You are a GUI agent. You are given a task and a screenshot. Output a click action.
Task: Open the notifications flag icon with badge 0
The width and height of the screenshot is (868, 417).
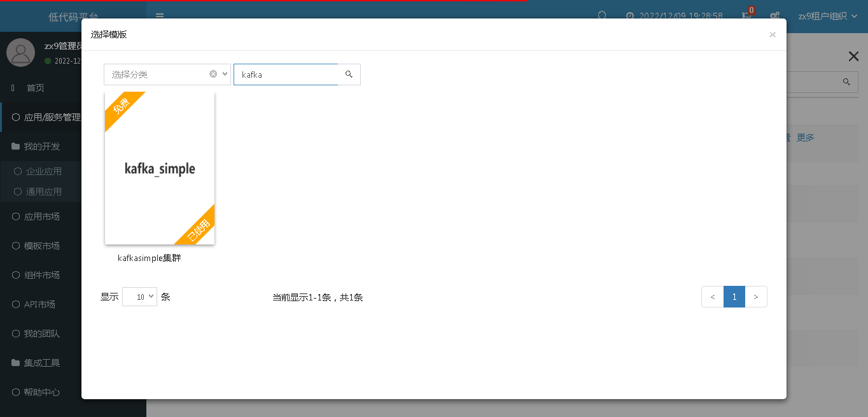(747, 15)
